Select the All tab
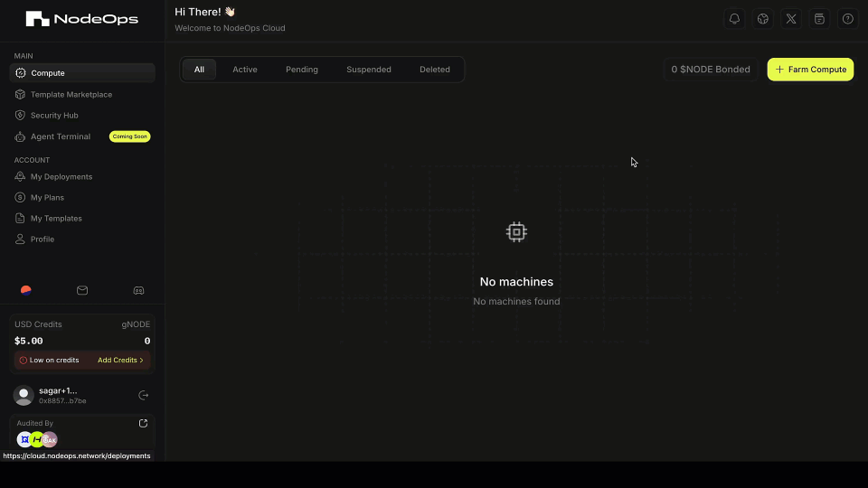This screenshot has width=868, height=488. point(199,70)
